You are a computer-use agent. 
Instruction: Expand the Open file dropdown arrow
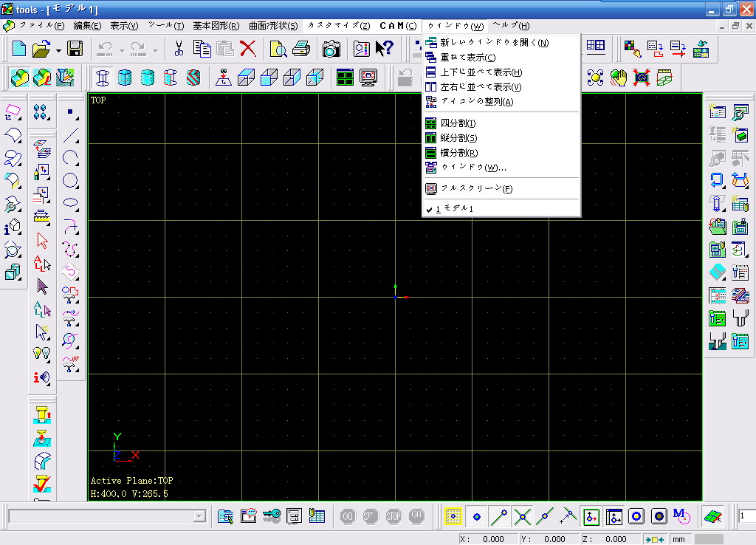[58, 49]
